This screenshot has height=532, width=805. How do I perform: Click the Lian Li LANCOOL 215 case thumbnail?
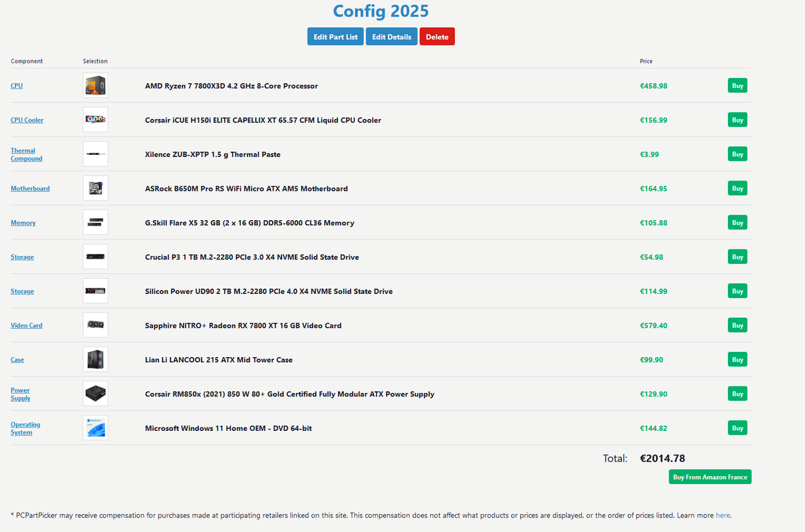[x=95, y=360]
